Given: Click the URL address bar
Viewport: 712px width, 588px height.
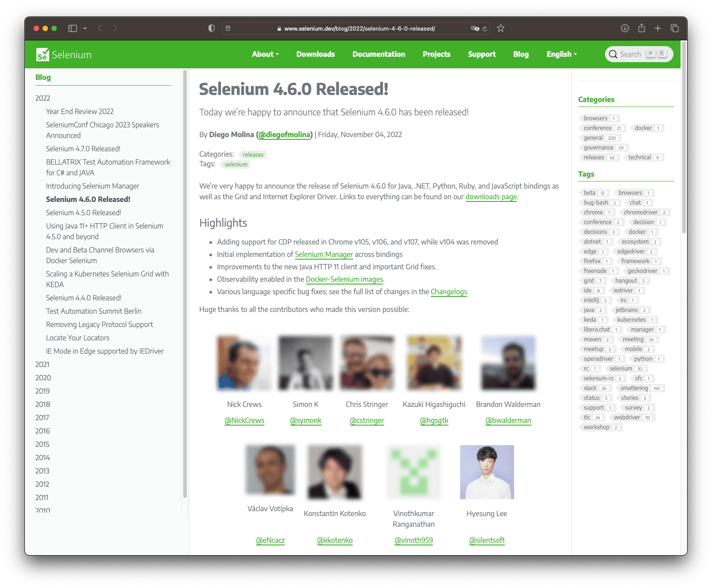Looking at the screenshot, I should 356,28.
